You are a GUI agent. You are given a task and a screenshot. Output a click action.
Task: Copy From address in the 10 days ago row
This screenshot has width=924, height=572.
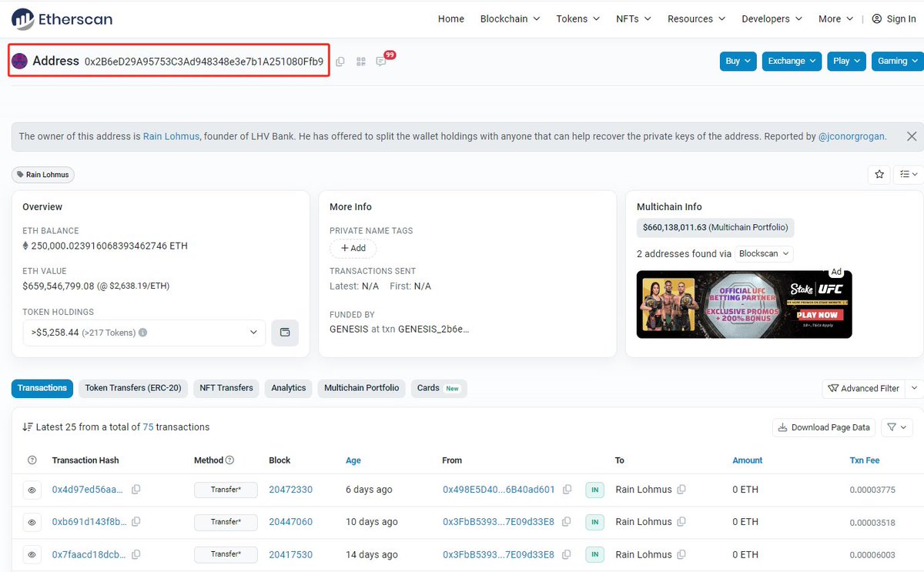[567, 522]
